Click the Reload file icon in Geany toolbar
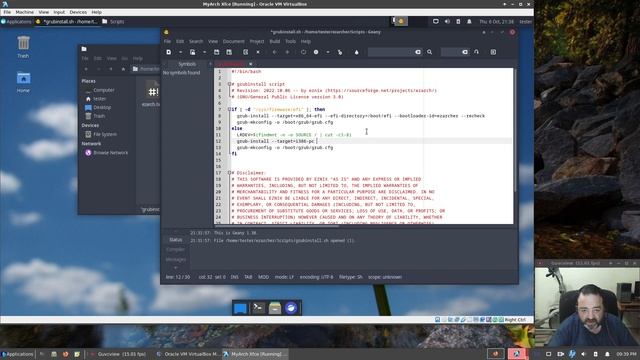640x360 pixels. (246, 52)
